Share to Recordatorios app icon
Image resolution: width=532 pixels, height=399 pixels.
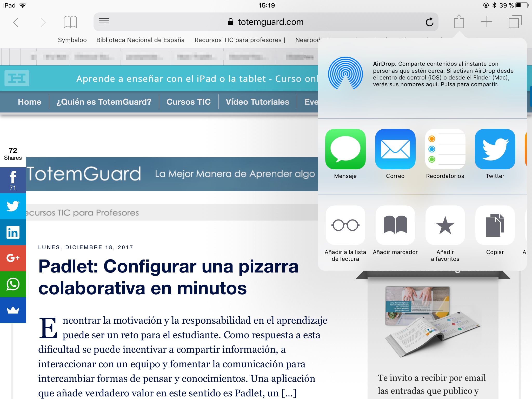pyautogui.click(x=445, y=149)
